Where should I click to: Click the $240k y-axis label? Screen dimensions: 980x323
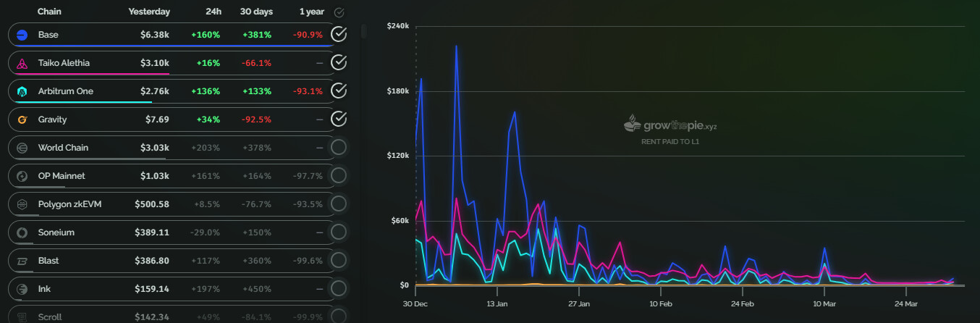tap(399, 26)
